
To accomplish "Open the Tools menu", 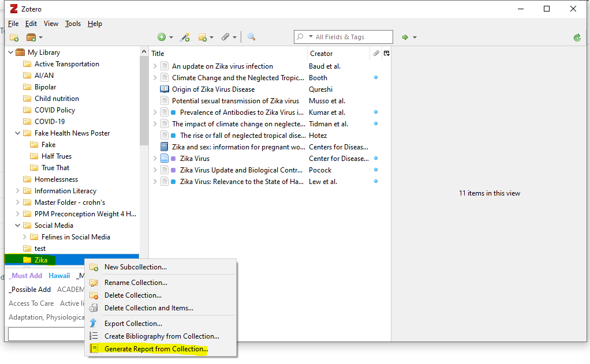I will [73, 24].
